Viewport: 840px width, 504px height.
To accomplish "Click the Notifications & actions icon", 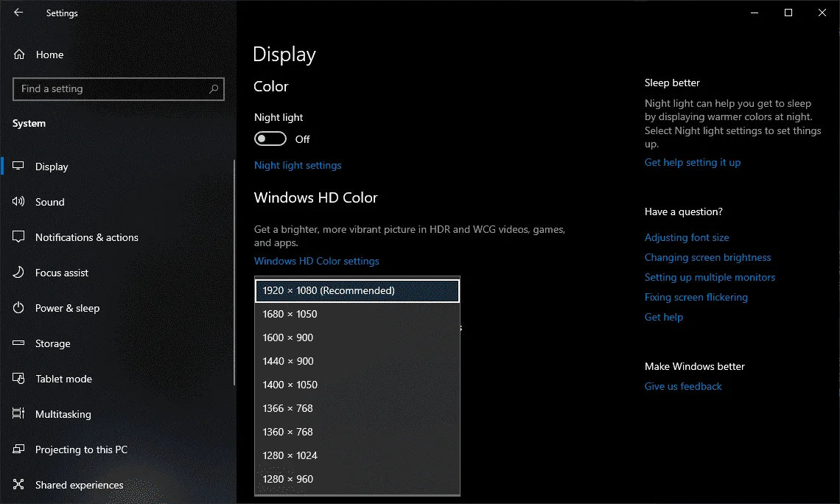I will [18, 237].
